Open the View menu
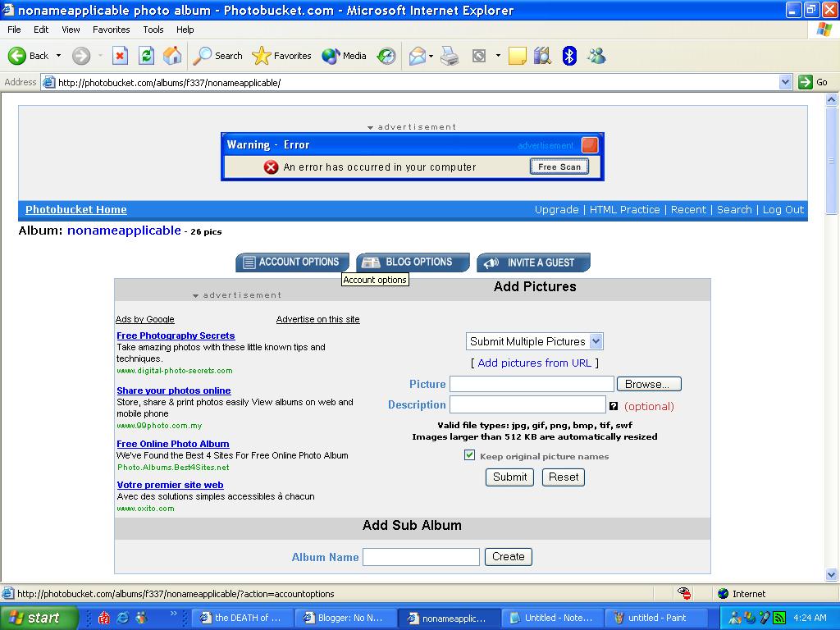840x630 pixels. (x=71, y=30)
